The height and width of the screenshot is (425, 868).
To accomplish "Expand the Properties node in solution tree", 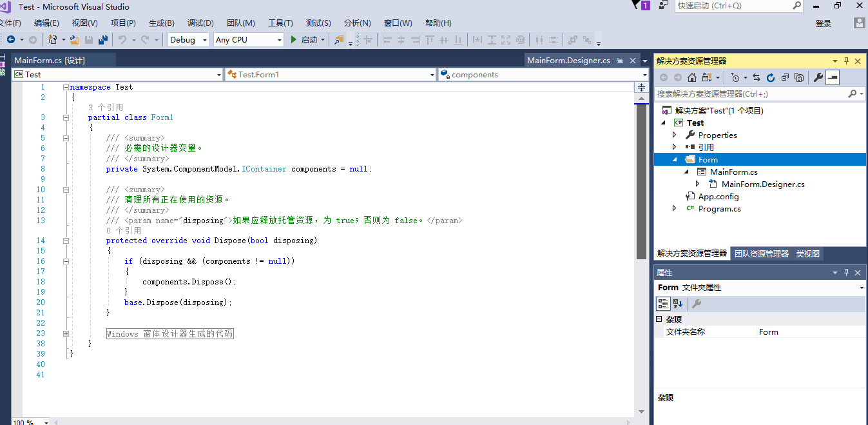I will [674, 135].
